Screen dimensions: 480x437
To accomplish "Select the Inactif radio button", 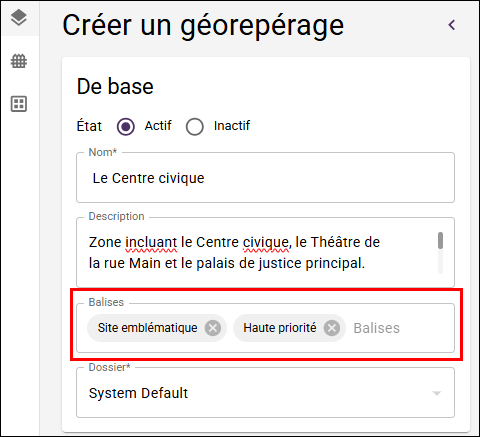I will [x=195, y=127].
